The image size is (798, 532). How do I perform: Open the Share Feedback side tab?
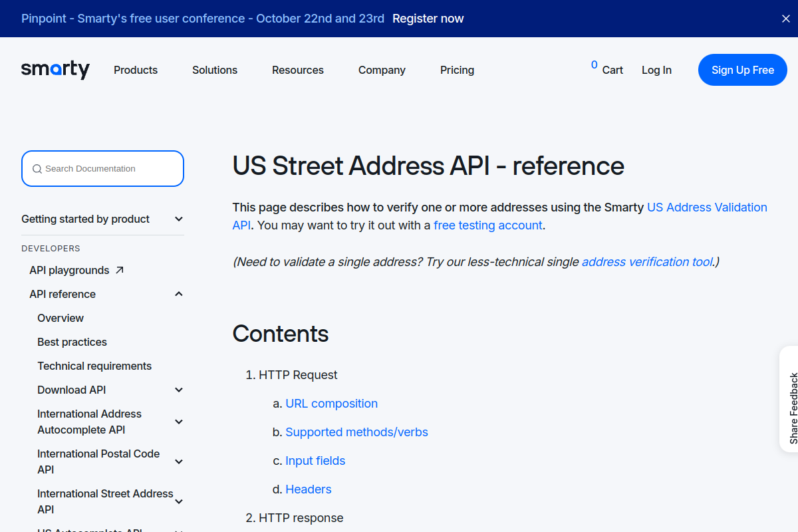[x=789, y=399]
